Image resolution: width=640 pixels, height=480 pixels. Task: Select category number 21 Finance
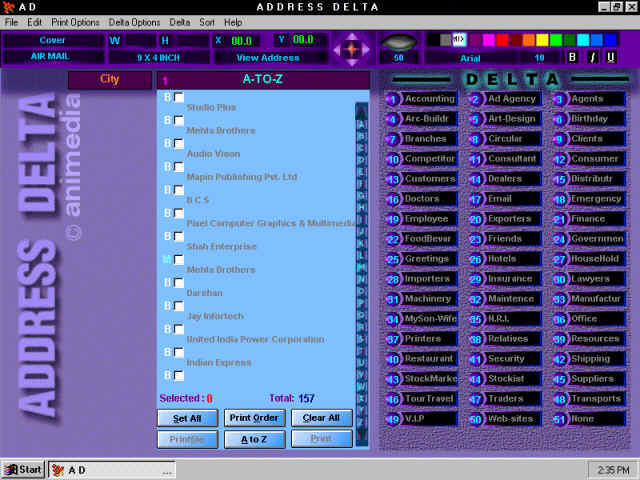click(x=589, y=219)
